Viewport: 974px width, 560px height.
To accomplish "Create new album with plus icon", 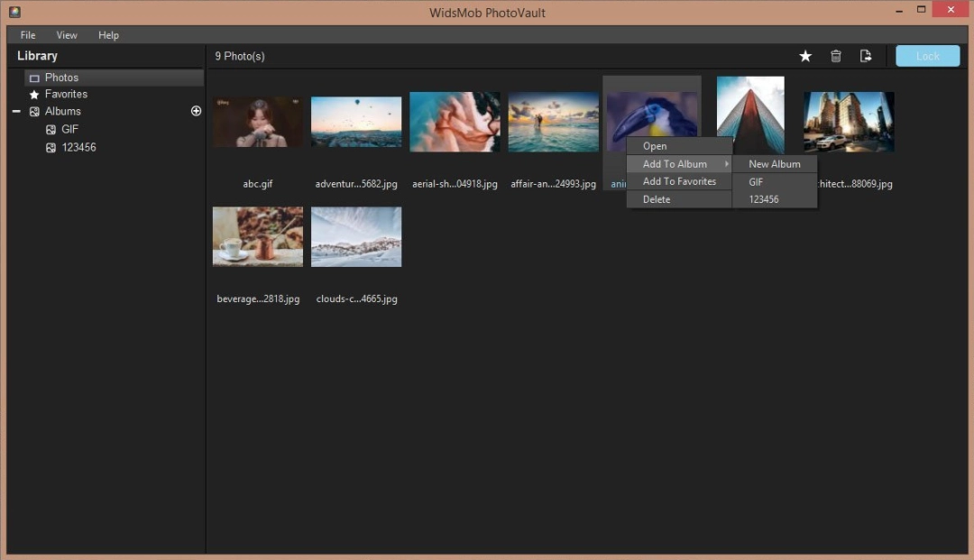I will [196, 110].
